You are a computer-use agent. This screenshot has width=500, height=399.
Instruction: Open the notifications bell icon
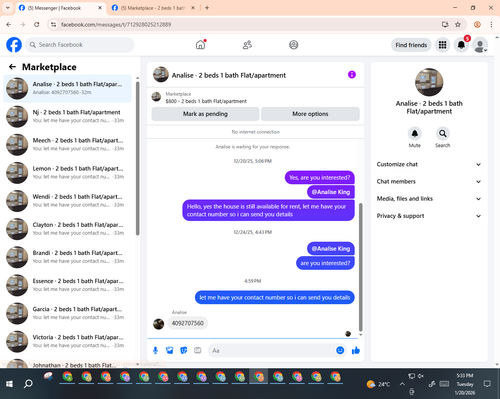tap(461, 45)
